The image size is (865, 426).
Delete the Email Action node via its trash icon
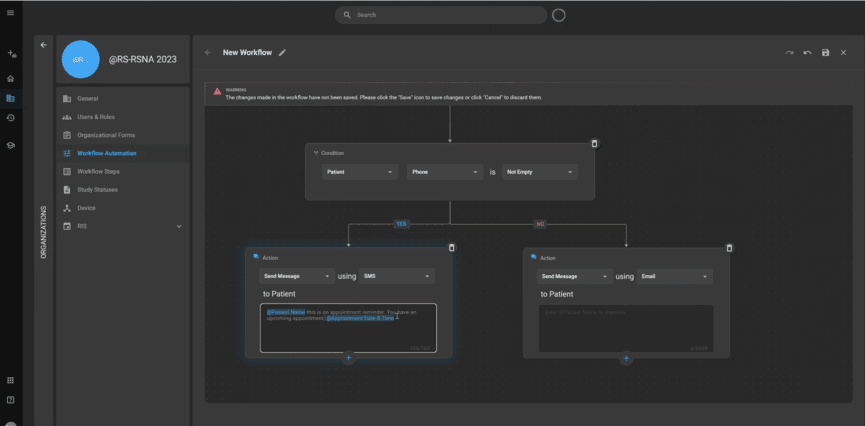pos(729,248)
